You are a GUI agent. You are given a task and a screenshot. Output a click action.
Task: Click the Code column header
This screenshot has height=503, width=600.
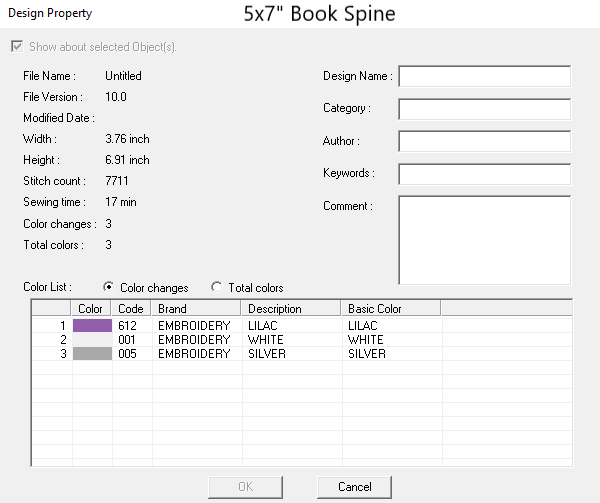(x=131, y=309)
